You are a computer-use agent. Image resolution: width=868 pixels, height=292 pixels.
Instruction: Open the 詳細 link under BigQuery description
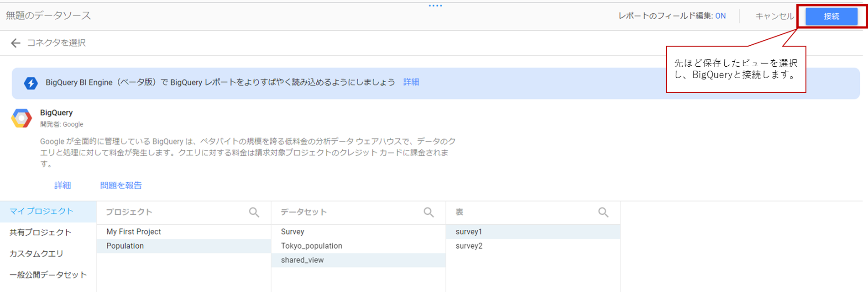point(63,186)
